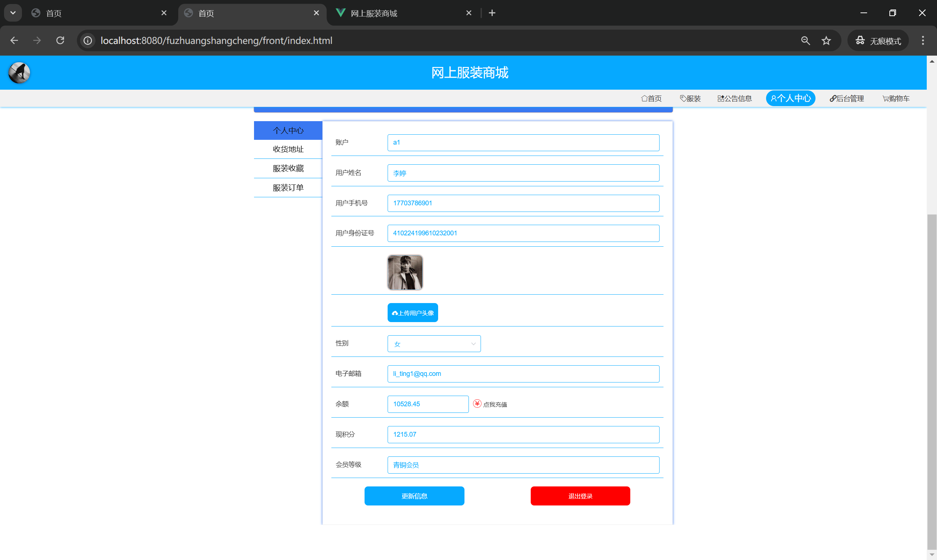The width and height of the screenshot is (937, 560).
Task: Select 个人中心 in the navigation bar
Action: tap(791, 98)
